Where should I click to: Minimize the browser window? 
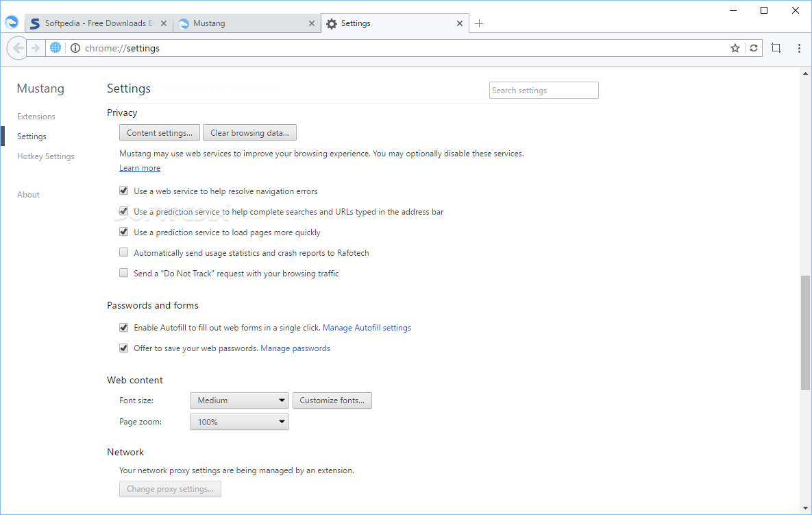733,10
